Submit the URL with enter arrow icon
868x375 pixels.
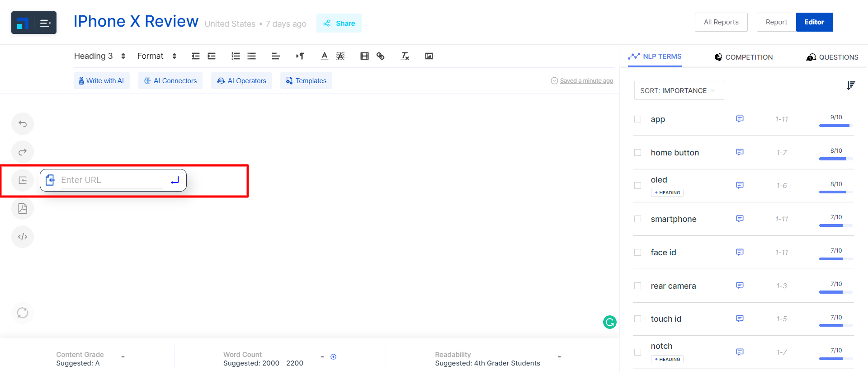coord(175,180)
